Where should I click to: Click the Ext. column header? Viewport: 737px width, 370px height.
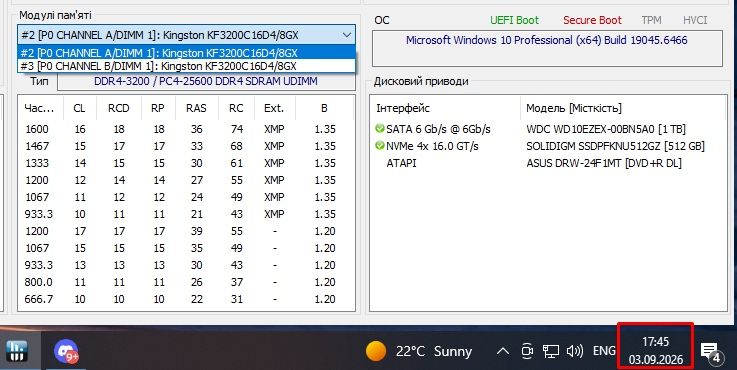[274, 108]
